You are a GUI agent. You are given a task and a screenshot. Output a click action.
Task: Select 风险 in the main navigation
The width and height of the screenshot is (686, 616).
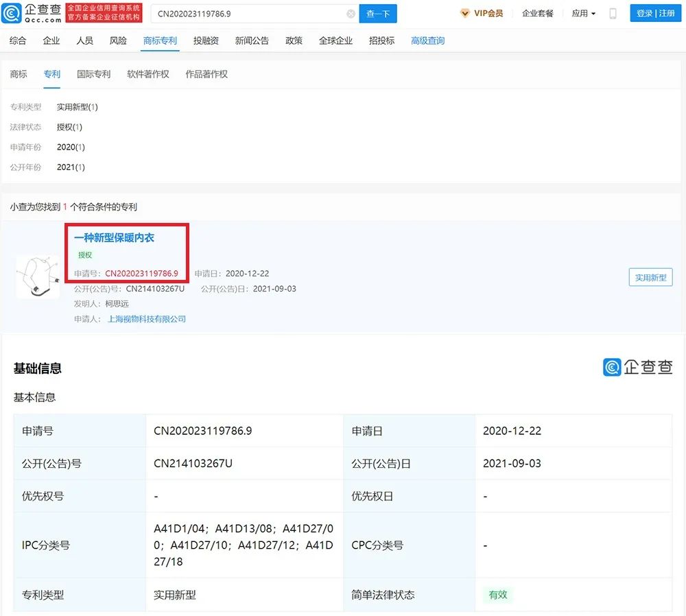[x=118, y=40]
